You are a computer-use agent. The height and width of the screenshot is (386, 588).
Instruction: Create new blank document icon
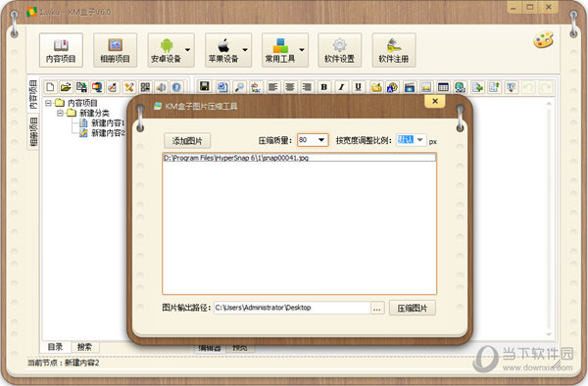tap(50, 87)
